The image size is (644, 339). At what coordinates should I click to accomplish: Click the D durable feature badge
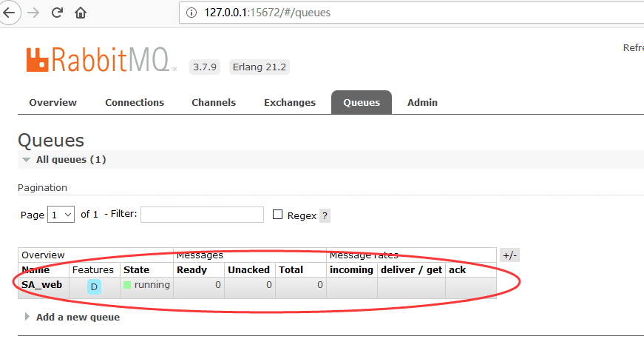pos(94,286)
